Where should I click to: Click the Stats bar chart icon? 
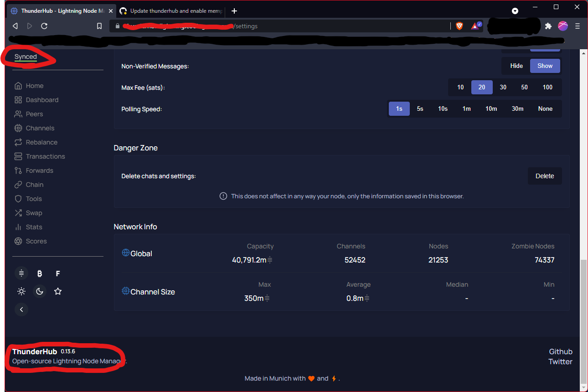point(18,227)
